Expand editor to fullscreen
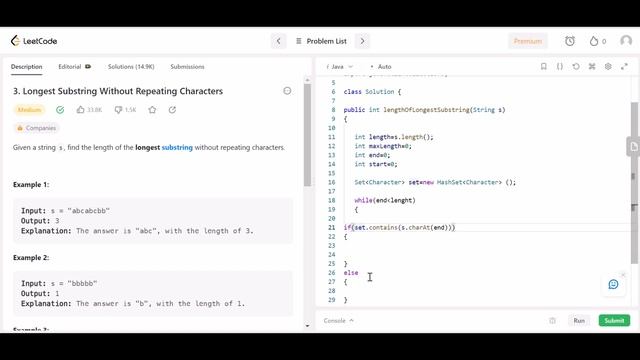The image size is (640, 360). tap(624, 66)
